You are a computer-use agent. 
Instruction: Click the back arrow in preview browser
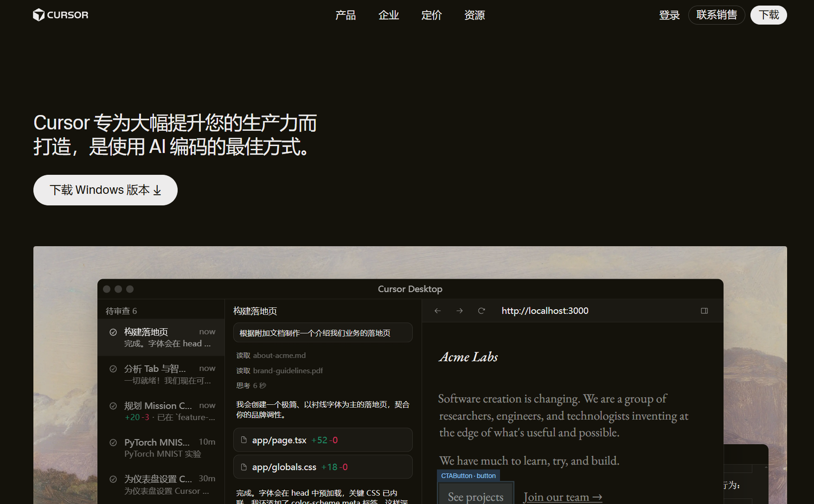point(437,311)
